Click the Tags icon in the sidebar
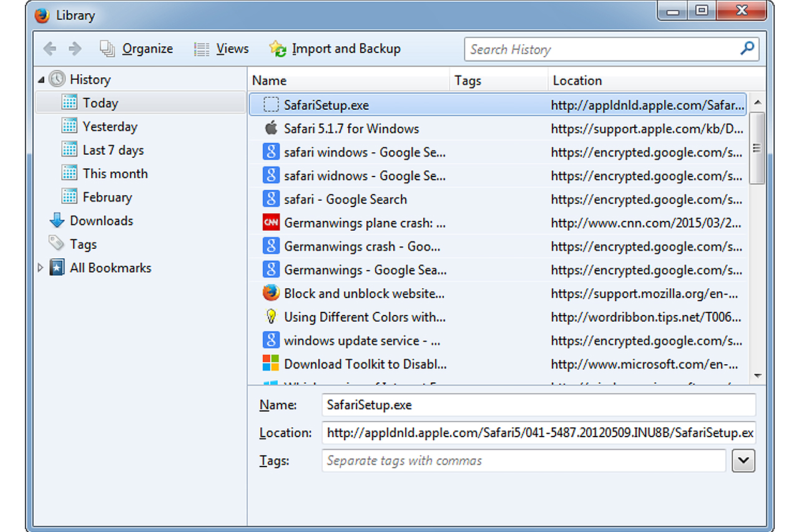The image size is (799, 532). pyautogui.click(x=55, y=244)
